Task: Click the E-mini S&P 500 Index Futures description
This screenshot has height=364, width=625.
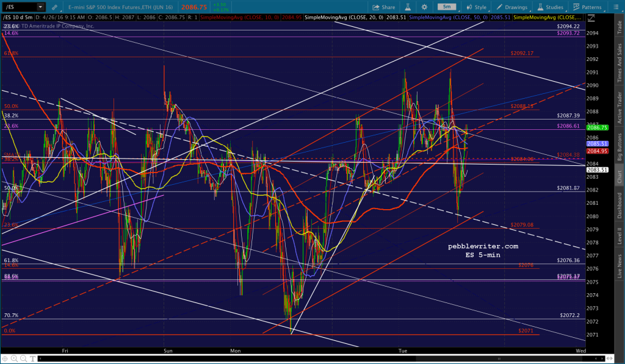Action: (120, 7)
